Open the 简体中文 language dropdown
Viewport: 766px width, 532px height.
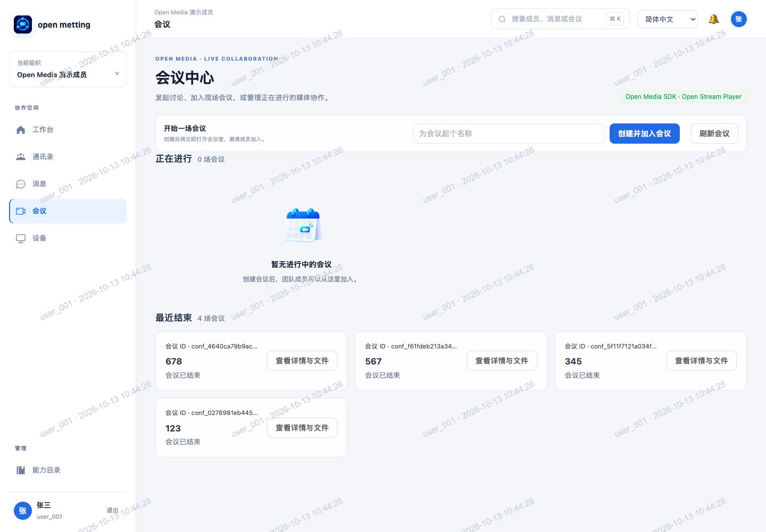(668, 19)
